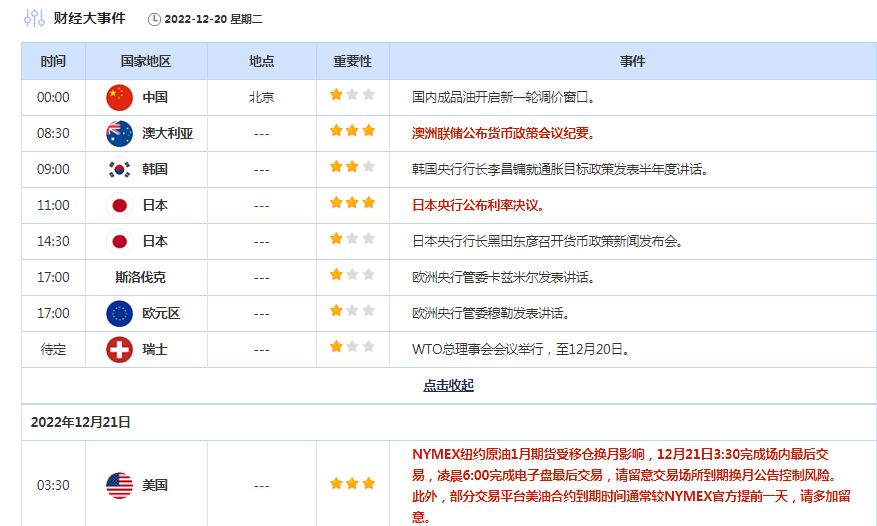877x526 pixels.
Task: Click the Switzerland flag icon
Action: click(x=119, y=349)
